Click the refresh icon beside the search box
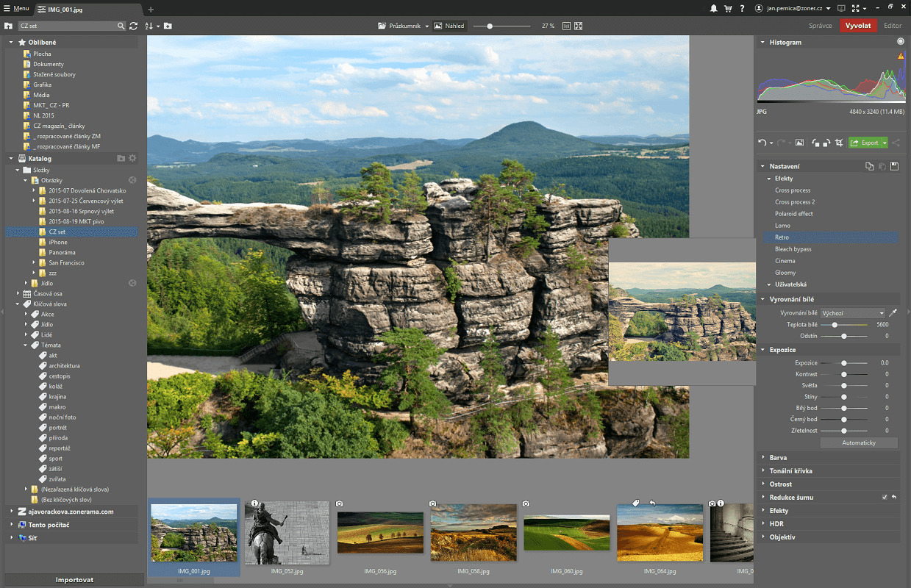 point(133,25)
